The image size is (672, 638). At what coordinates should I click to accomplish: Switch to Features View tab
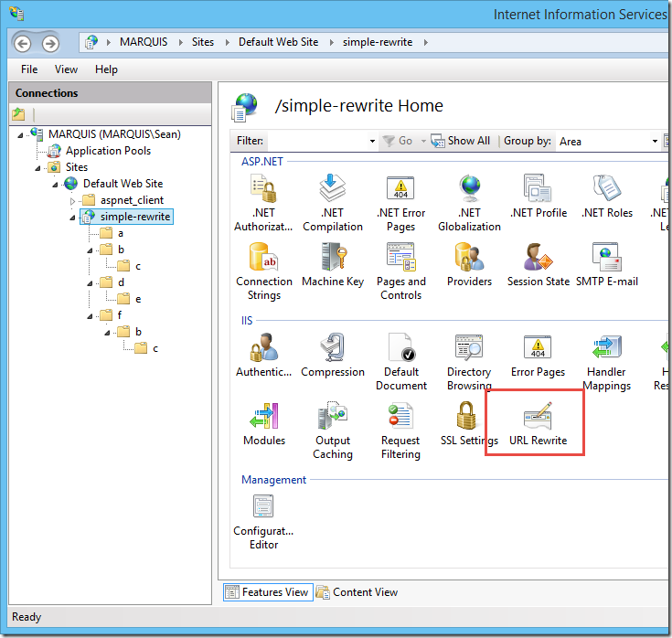tap(268, 592)
